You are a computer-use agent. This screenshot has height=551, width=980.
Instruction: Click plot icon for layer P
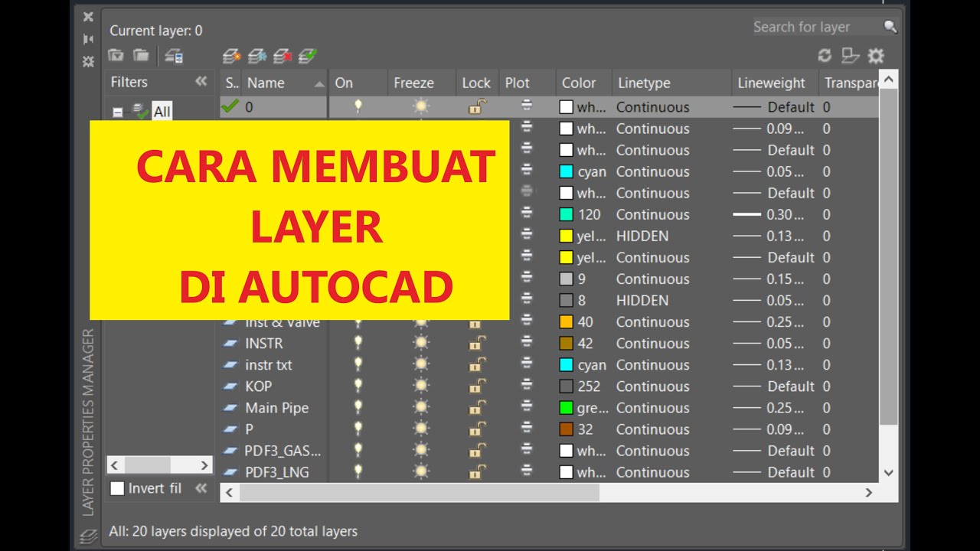(527, 429)
